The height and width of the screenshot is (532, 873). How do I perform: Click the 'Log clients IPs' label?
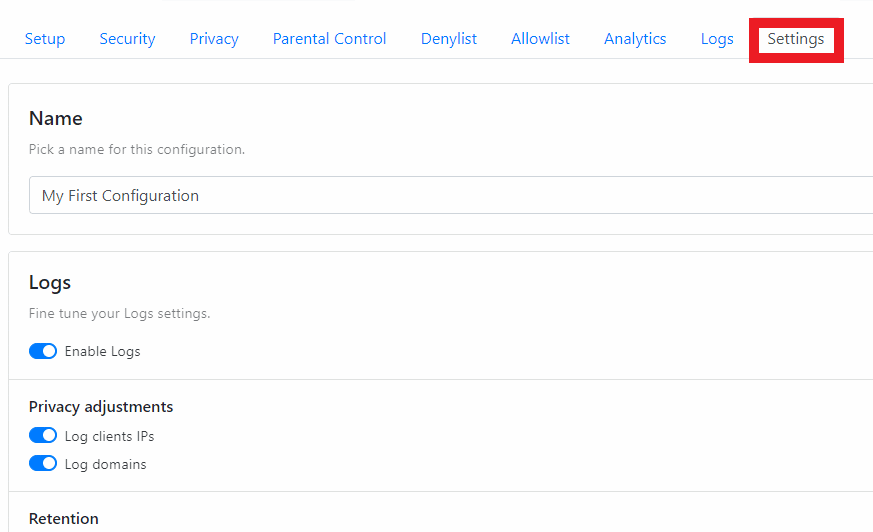click(x=109, y=436)
